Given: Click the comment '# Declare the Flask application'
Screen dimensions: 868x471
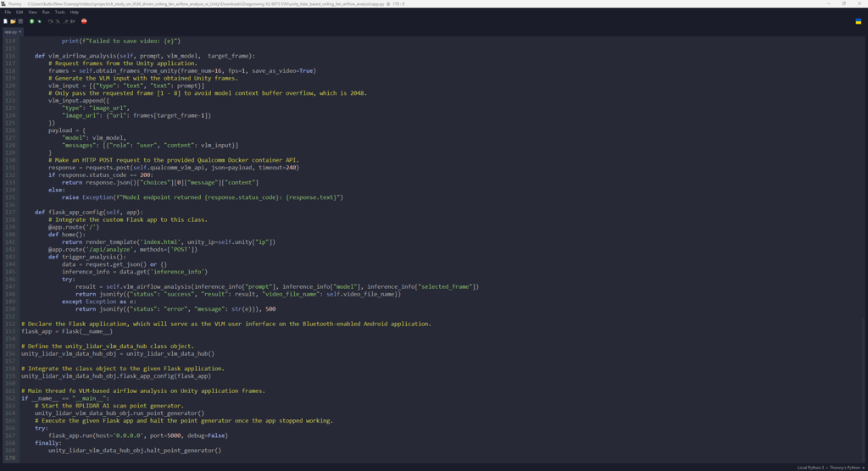Looking at the screenshot, I should coord(225,324).
